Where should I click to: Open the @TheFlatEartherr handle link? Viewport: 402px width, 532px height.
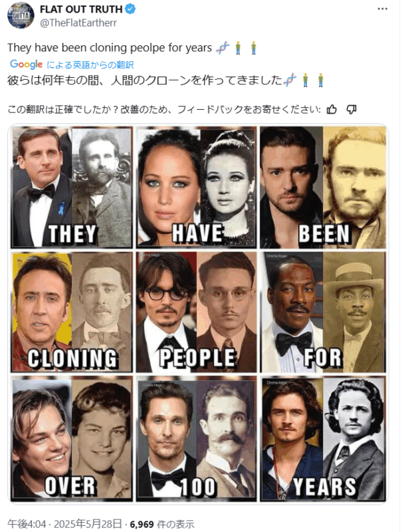78,23
